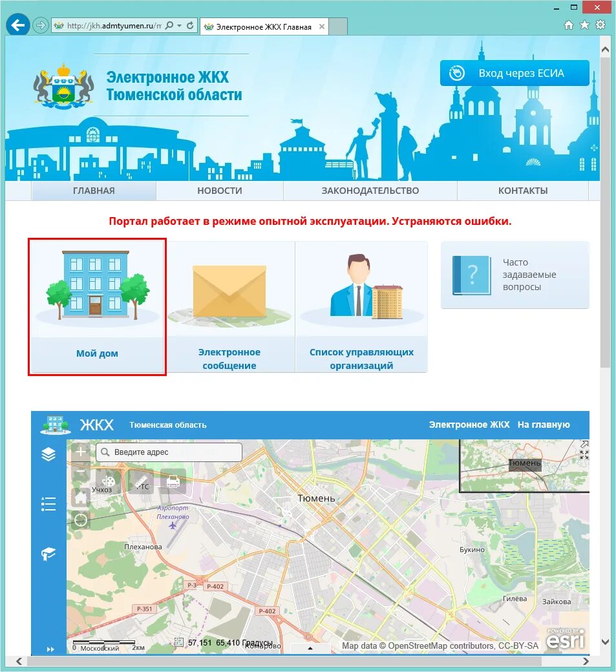Click the coordinates grid icon on map
616x672 pixels.
(x=179, y=642)
